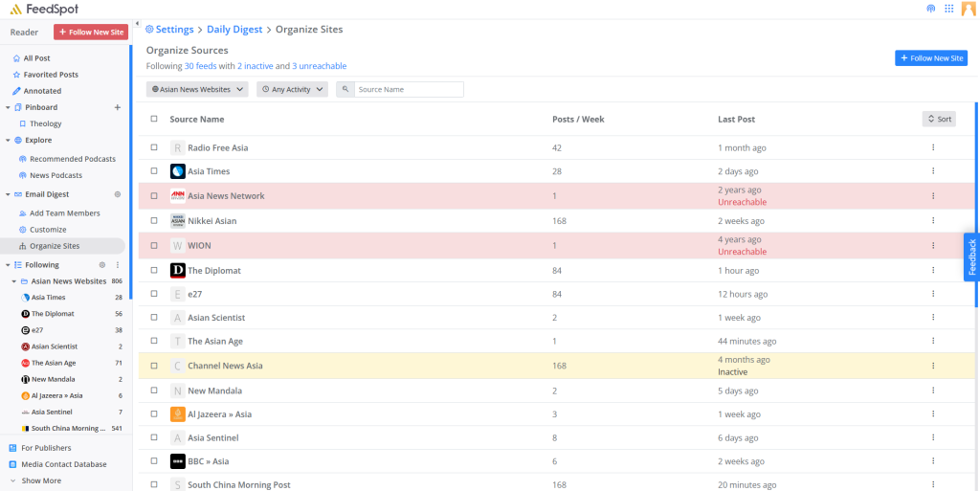Screen dimensions: 980x491
Task: Click the apps grid icon in header
Action: point(948,9)
